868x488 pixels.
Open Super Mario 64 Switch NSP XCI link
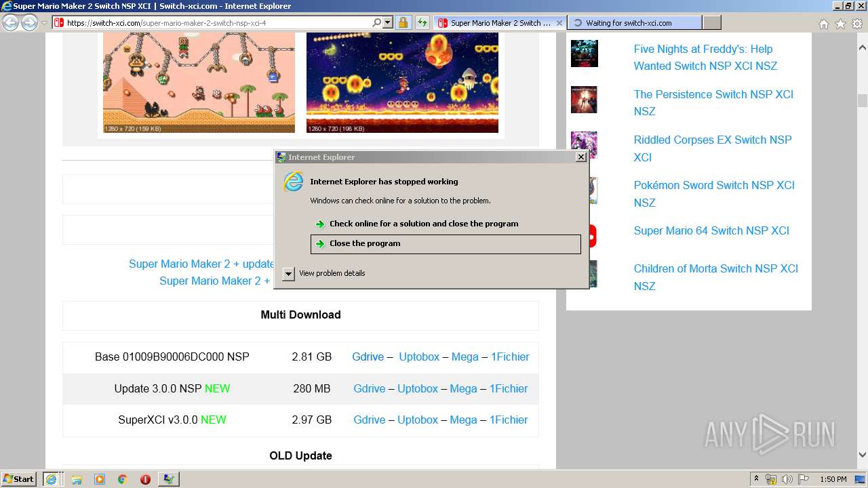click(x=711, y=230)
